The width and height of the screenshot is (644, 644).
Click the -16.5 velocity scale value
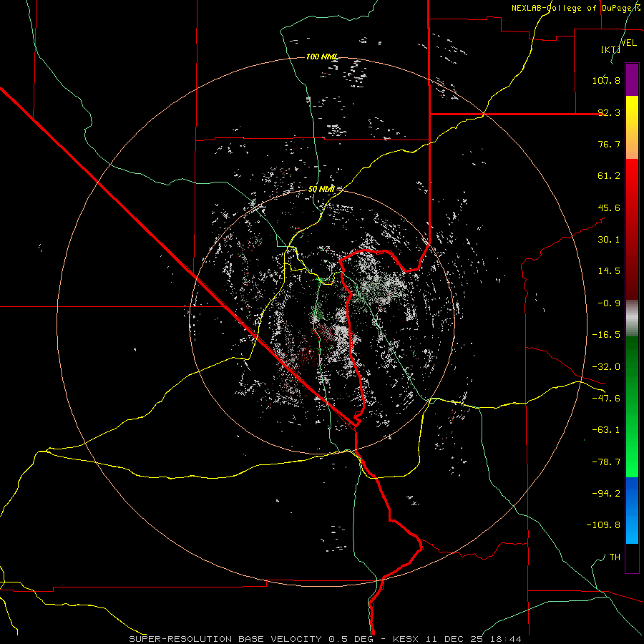pyautogui.click(x=606, y=335)
